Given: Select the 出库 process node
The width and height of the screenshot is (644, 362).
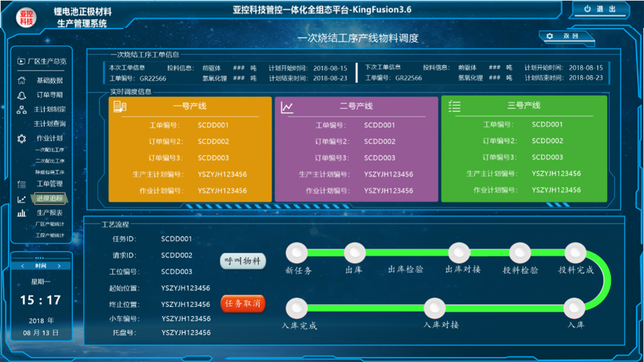Looking at the screenshot, I should pos(355,253).
